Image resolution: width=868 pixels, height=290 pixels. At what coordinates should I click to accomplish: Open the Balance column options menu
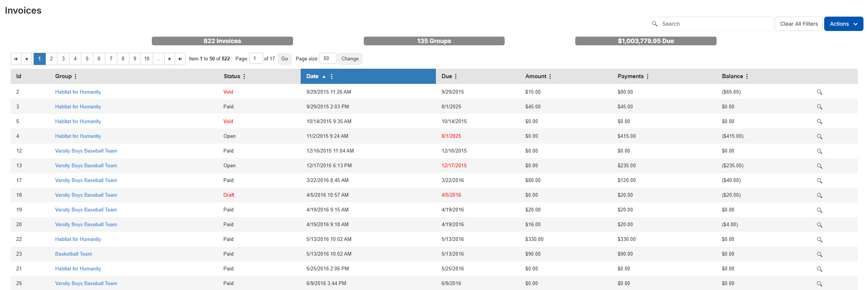(747, 76)
